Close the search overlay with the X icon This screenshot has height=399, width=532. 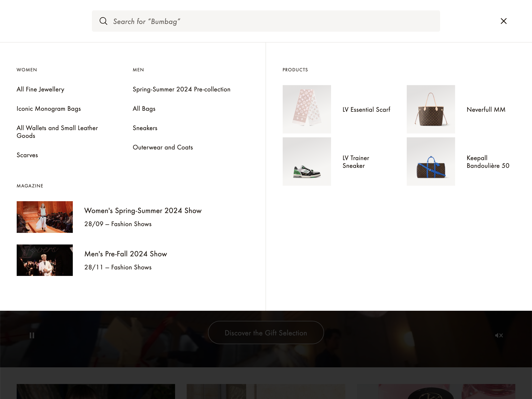(503, 21)
